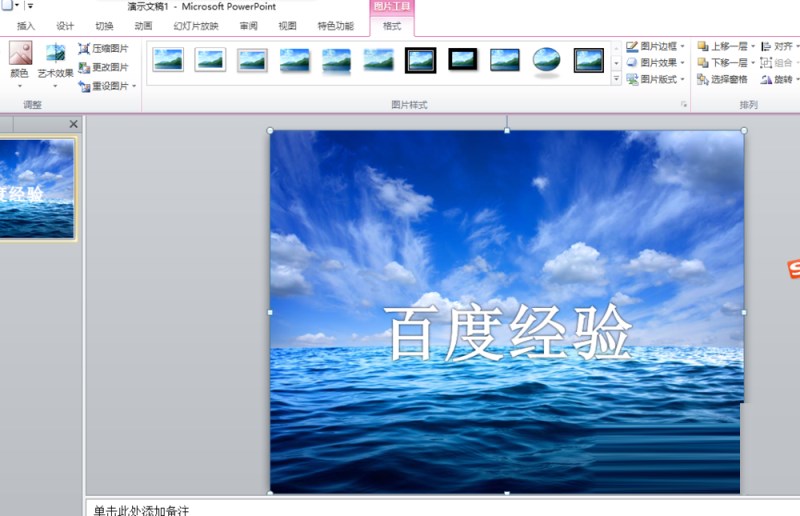Switch to 设计 Design tab
The height and width of the screenshot is (516, 800).
pyautogui.click(x=65, y=26)
